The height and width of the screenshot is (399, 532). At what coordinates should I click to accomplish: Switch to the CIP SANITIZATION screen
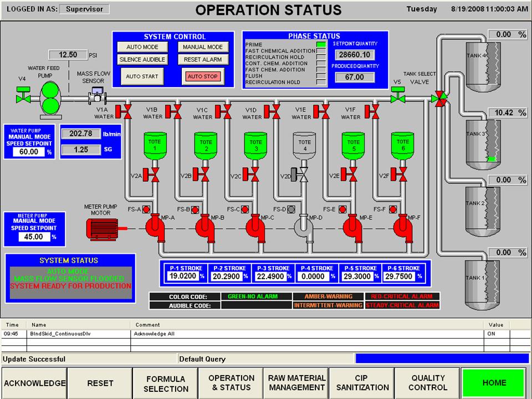(362, 382)
